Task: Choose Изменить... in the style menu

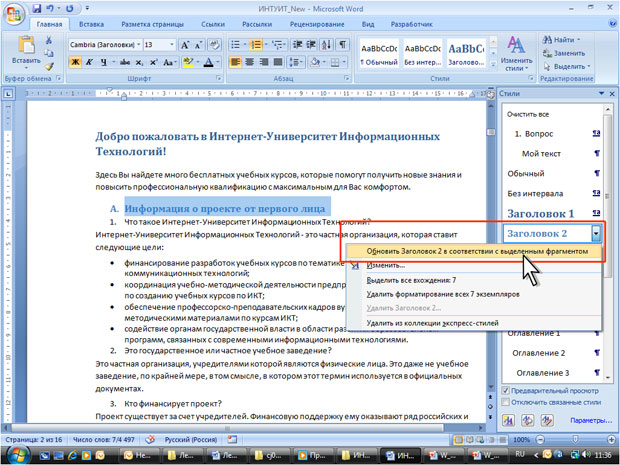Action: (x=386, y=265)
